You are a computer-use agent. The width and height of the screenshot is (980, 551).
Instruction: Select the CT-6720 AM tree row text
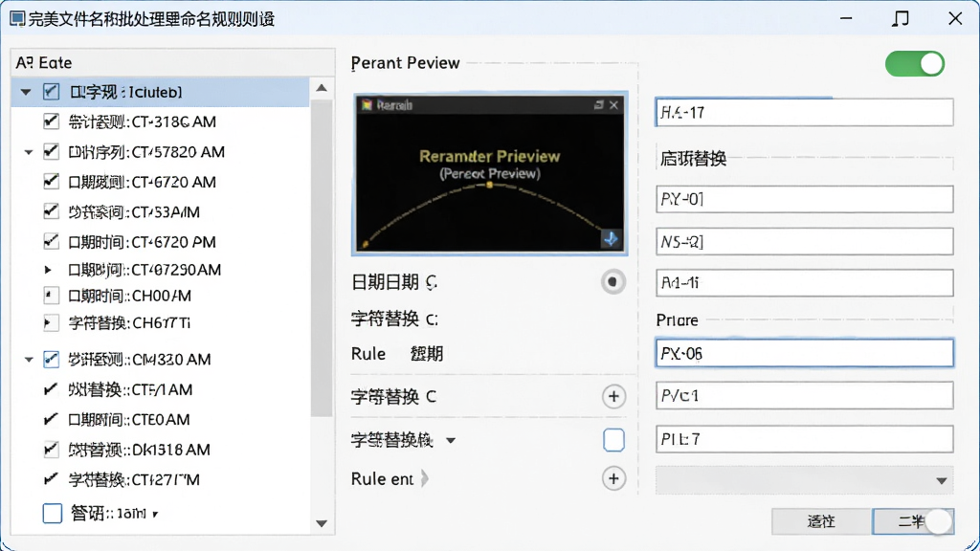point(142,182)
